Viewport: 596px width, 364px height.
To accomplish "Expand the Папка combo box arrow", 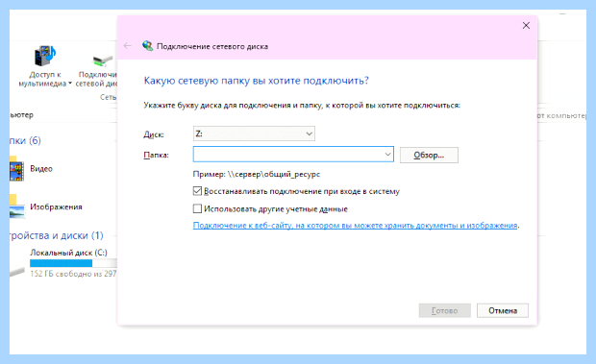I will point(387,155).
